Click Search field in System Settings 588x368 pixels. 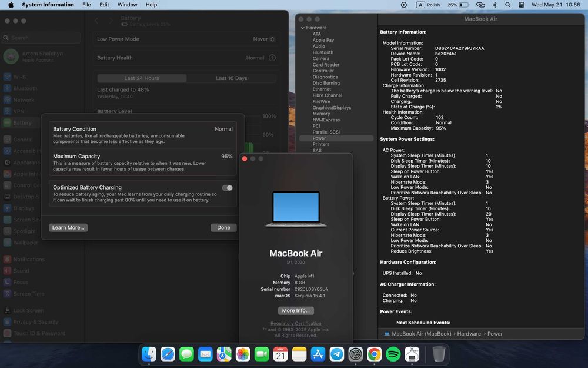41,38
